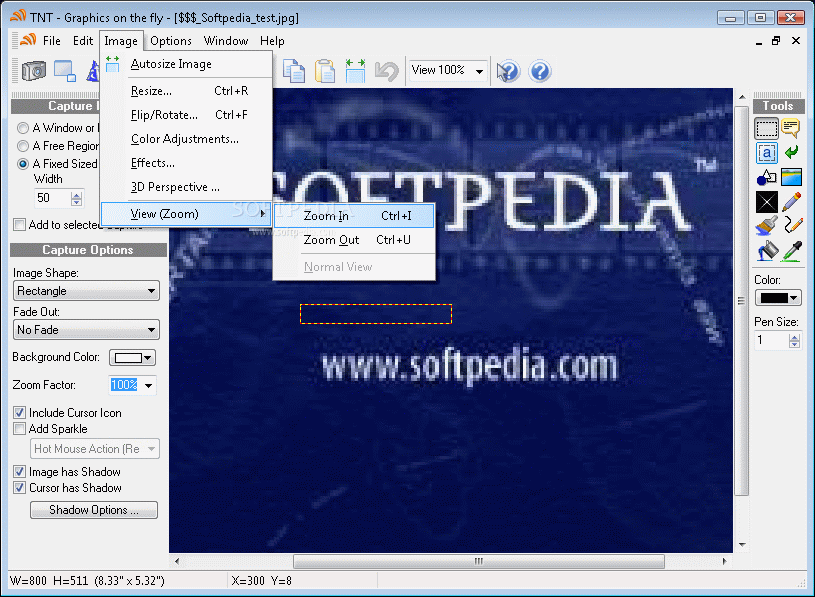
Task: Click the Autosize Image toolbar icon
Action: [356, 71]
